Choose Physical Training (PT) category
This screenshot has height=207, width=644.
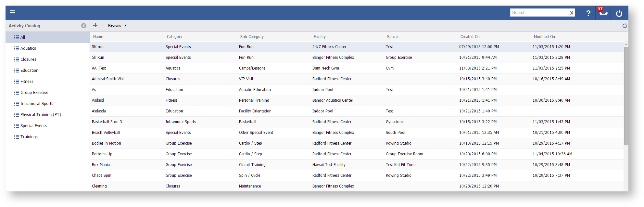pyautogui.click(x=41, y=115)
